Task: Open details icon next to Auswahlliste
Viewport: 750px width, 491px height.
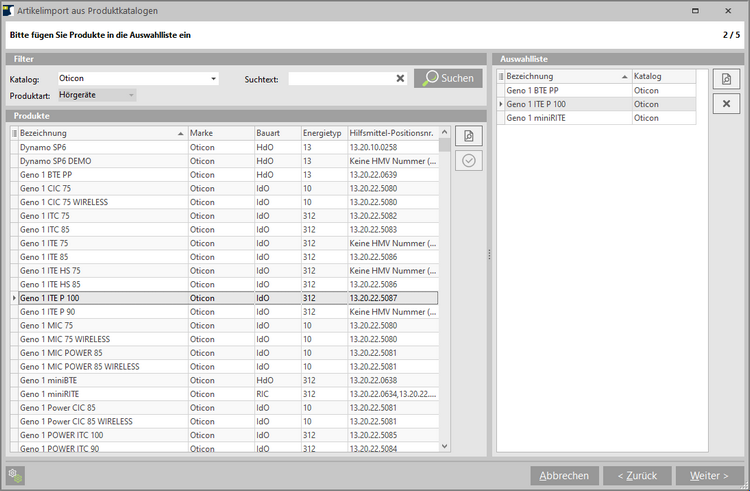Action: [726, 79]
